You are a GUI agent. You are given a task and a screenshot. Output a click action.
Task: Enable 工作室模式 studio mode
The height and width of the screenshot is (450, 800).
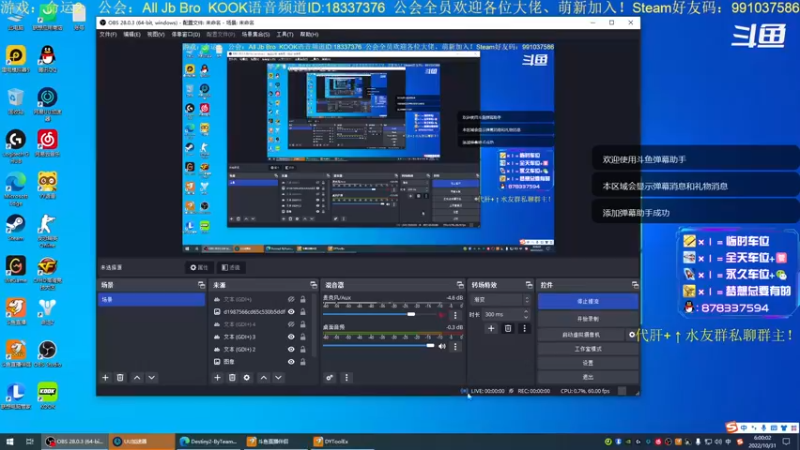pyautogui.click(x=588, y=349)
